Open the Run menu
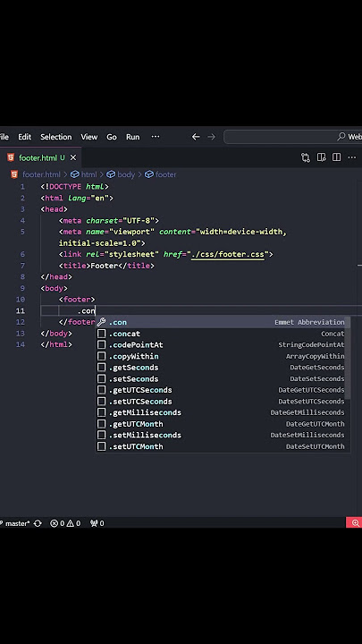The image size is (362, 644). tap(132, 137)
